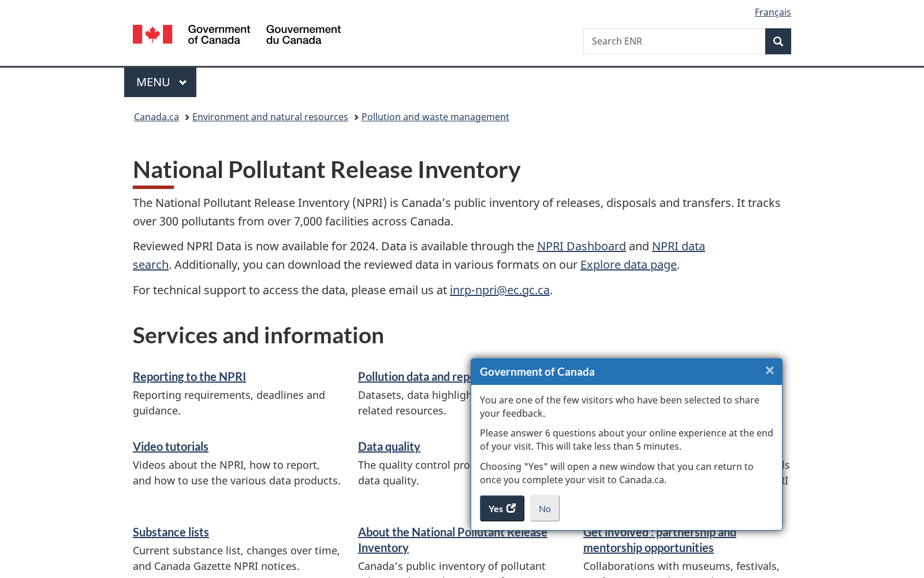This screenshot has width=924, height=578.
Task: Click the National Pollutant Release Inventory heading
Action: pos(327,170)
